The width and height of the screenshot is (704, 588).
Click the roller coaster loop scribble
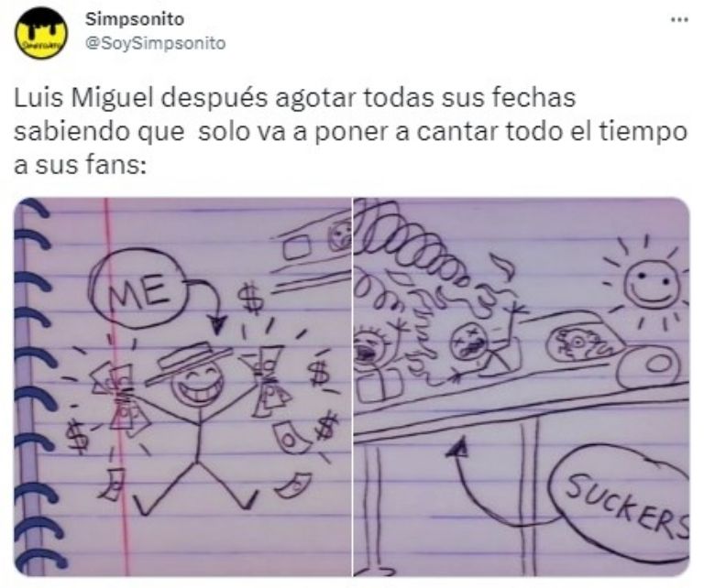click(x=409, y=251)
